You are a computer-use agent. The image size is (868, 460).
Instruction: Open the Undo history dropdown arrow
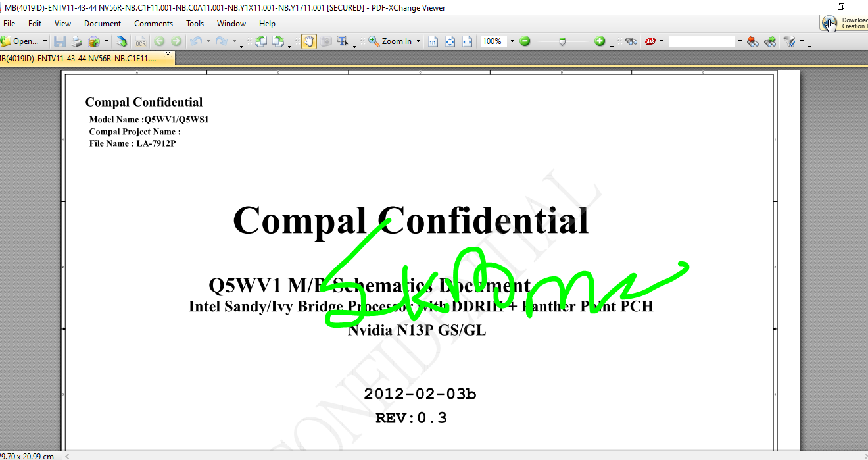tap(208, 41)
